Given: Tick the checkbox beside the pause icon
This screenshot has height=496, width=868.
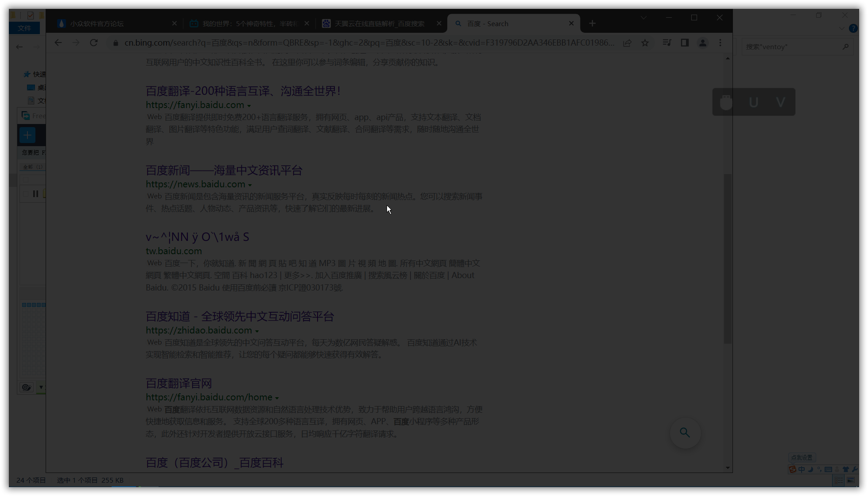Looking at the screenshot, I should click(26, 194).
